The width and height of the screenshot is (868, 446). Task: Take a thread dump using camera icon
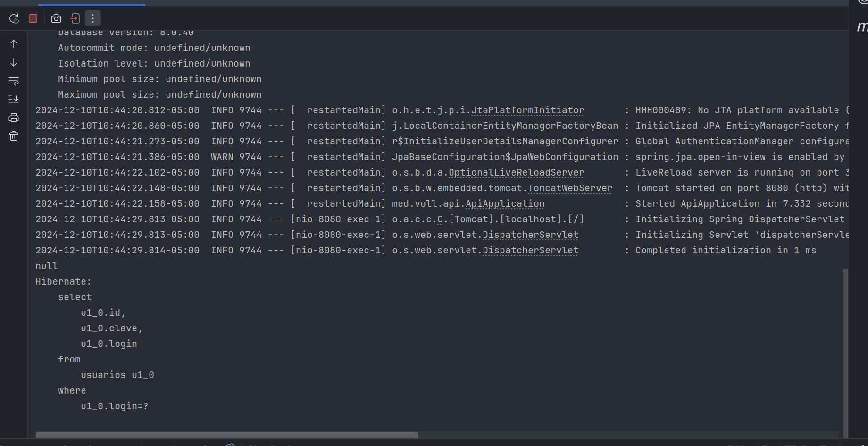[56, 18]
